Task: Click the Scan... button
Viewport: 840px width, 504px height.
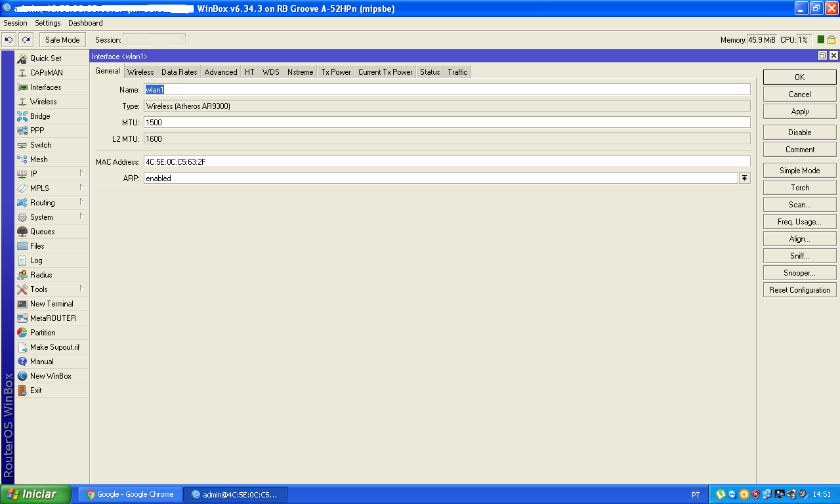Action: coord(799,205)
